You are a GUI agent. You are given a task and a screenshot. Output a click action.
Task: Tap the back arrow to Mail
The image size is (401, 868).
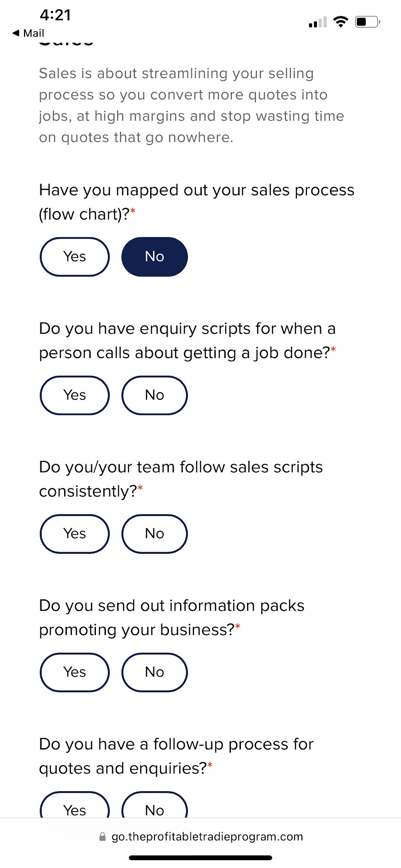pyautogui.click(x=16, y=33)
